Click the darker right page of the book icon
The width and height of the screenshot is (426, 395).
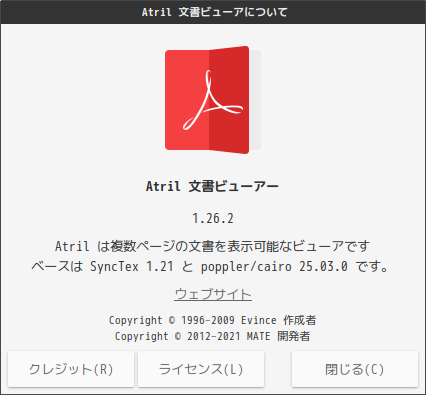[x=229, y=100]
